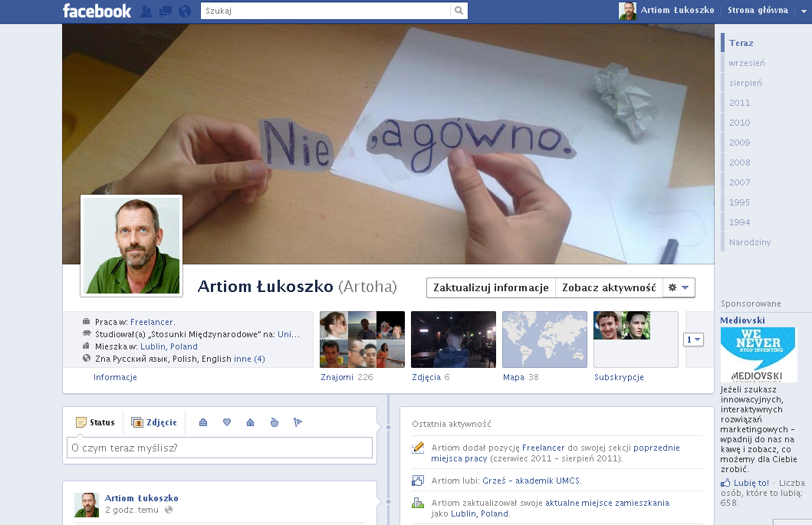Select the Status composer tab
Screen dimensions: 812x525
[95, 422]
